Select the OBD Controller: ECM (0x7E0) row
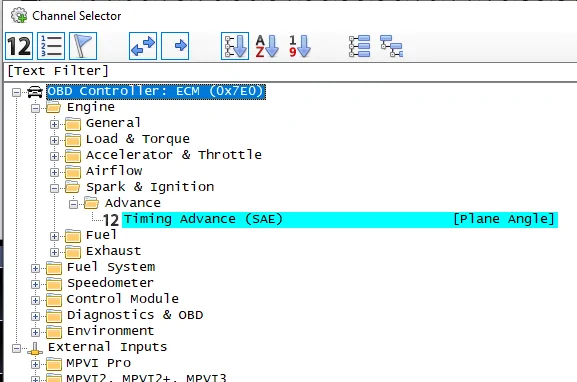 tap(156, 91)
